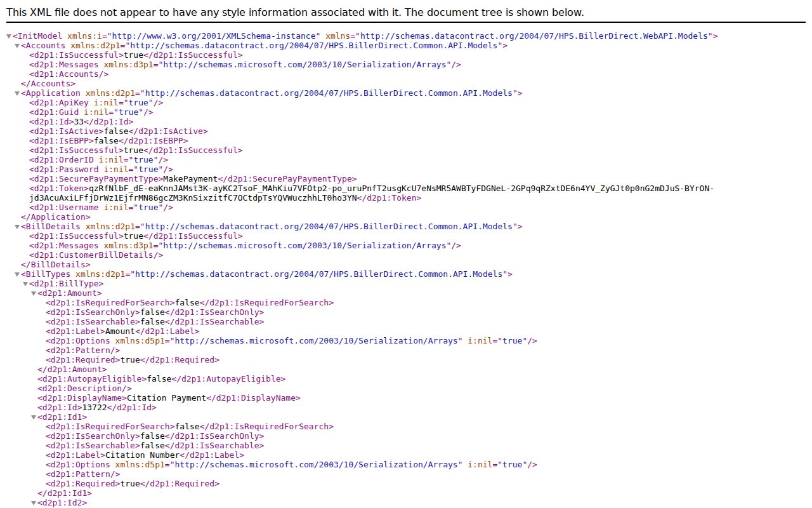The image size is (812, 508).
Task: Click the d2p1:AutopayEligible false line
Action: [x=161, y=379]
